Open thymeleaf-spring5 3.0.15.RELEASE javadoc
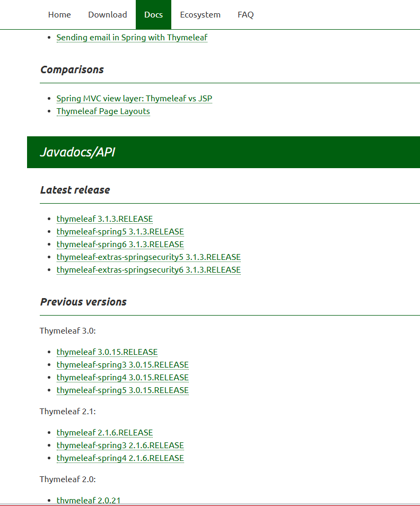420x506 pixels. (122, 390)
